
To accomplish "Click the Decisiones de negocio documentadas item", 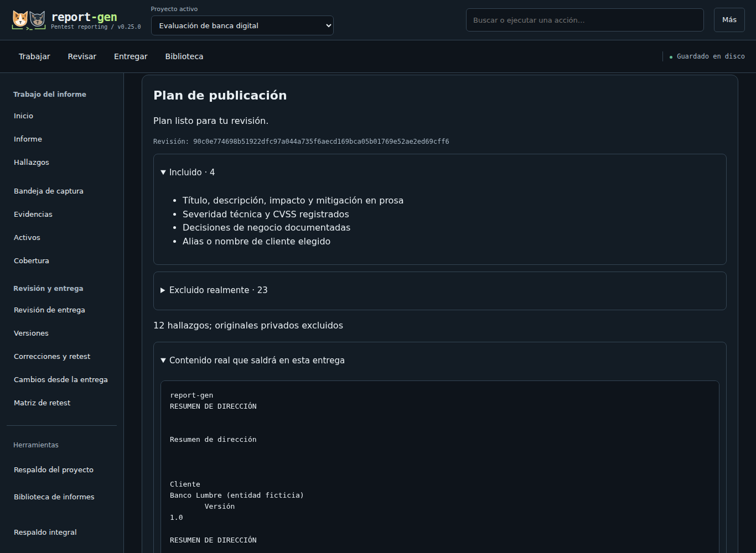I will click(x=266, y=227).
